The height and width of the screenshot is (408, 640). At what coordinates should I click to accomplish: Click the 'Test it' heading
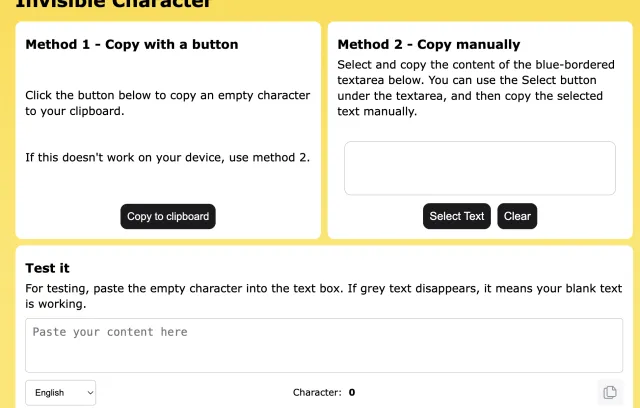[x=47, y=268]
